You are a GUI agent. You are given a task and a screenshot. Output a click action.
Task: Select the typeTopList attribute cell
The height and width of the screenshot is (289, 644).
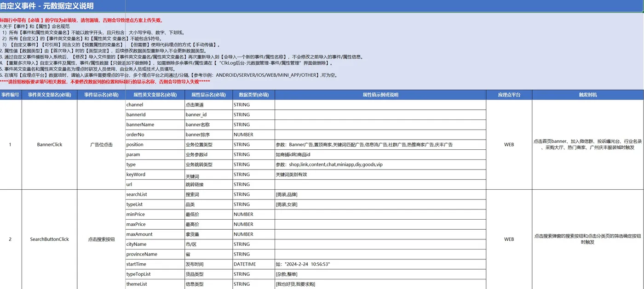155,274
